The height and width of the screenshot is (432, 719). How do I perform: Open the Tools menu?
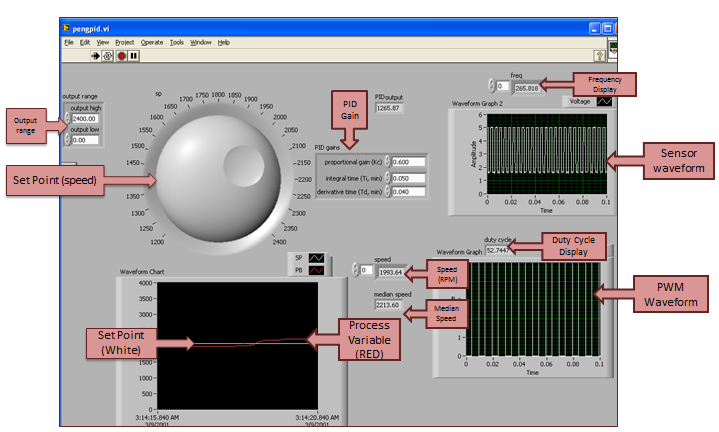[177, 42]
